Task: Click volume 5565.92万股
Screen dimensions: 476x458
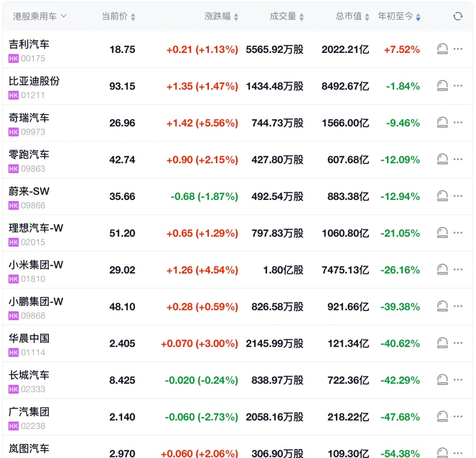Action: click(275, 49)
